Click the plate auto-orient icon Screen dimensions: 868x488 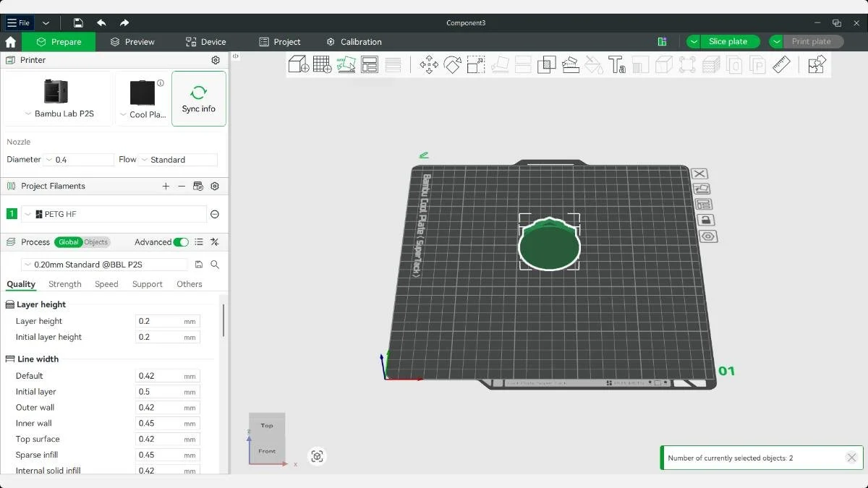702,189
